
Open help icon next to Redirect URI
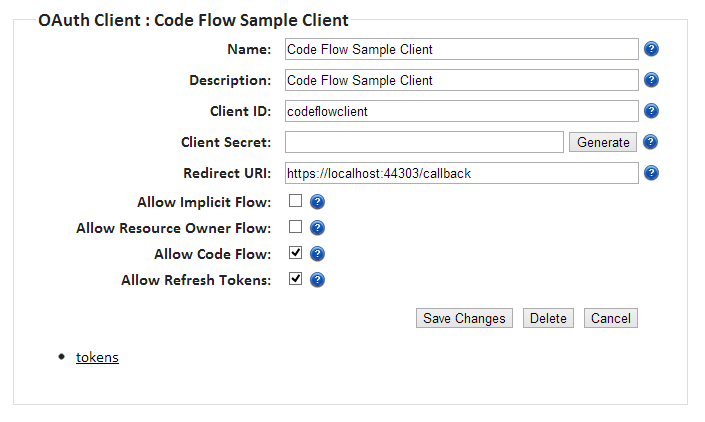tap(651, 173)
